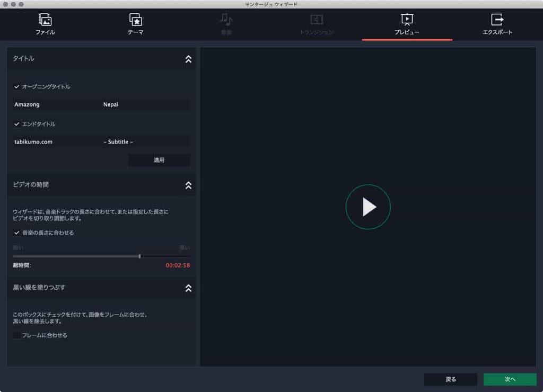
Task: Uncheck 音楽の長さに合わせる option
Action: (x=16, y=233)
